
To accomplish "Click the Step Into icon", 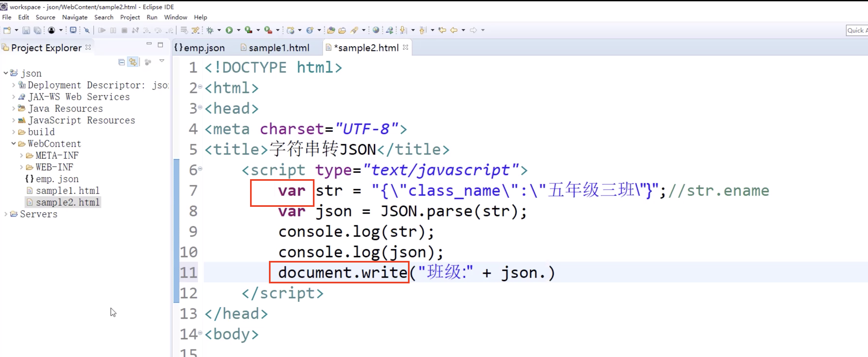I will click(147, 30).
